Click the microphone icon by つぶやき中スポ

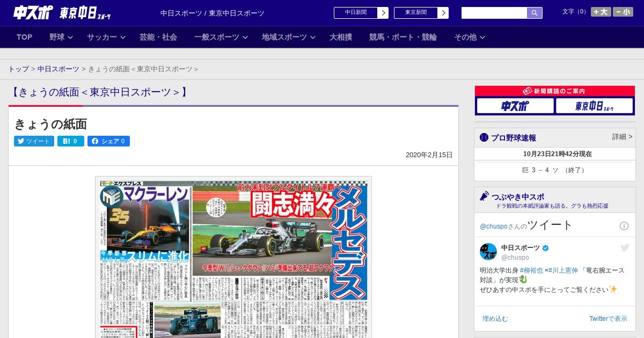pyautogui.click(x=484, y=196)
